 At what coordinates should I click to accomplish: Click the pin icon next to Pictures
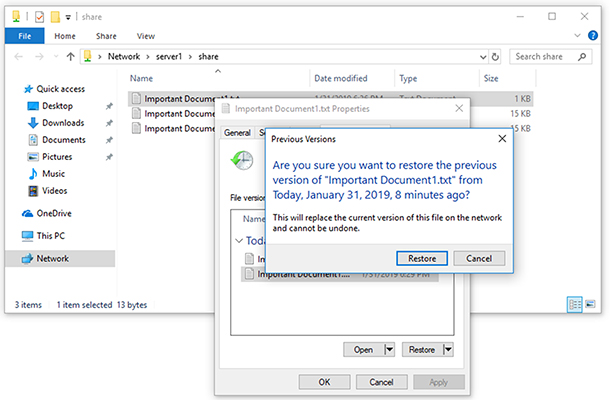(109, 157)
